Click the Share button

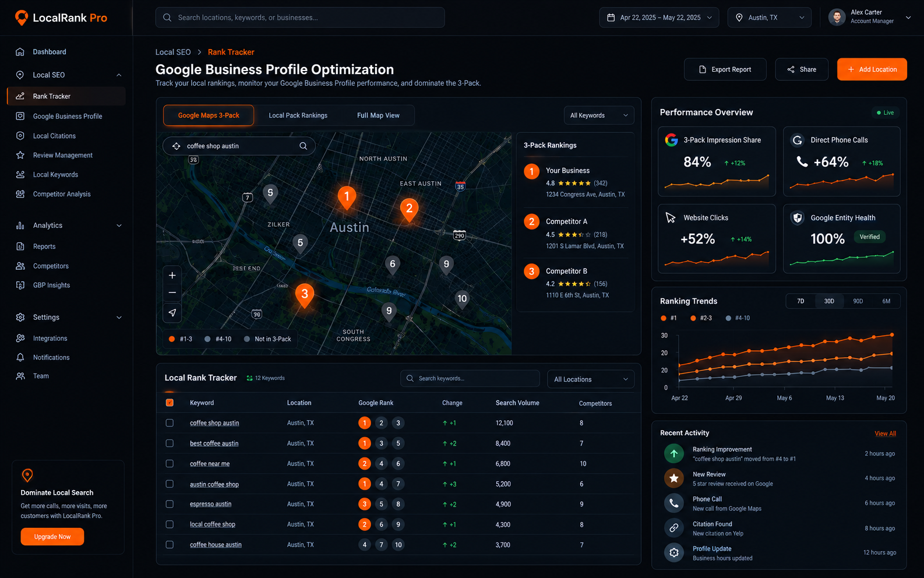click(x=802, y=69)
